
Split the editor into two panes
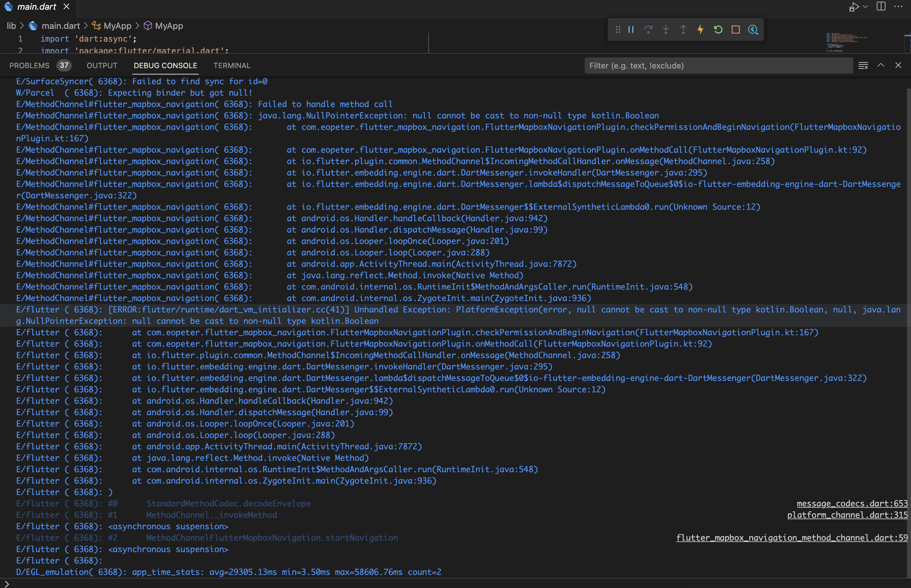(x=881, y=6)
